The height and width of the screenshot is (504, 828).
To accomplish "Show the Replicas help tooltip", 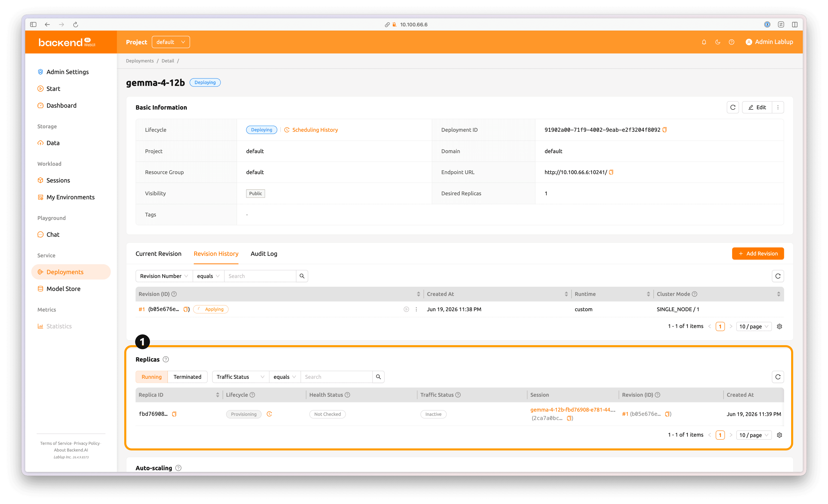I will click(x=166, y=360).
